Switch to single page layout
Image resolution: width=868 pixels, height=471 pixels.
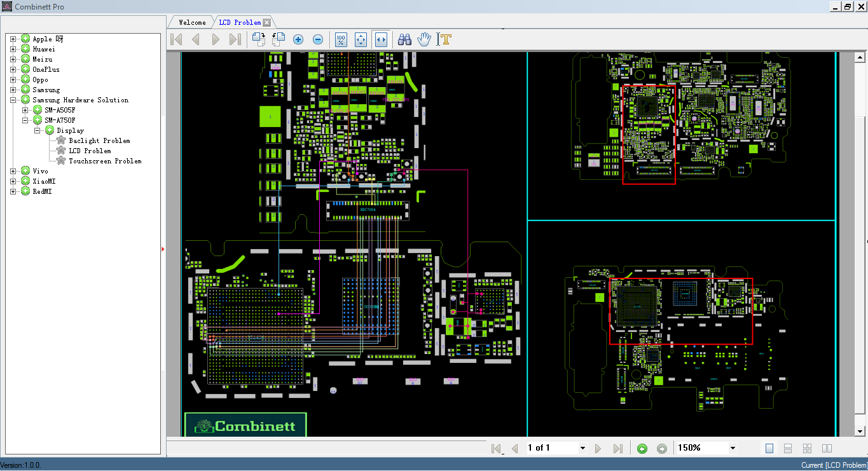pyautogui.click(x=769, y=449)
